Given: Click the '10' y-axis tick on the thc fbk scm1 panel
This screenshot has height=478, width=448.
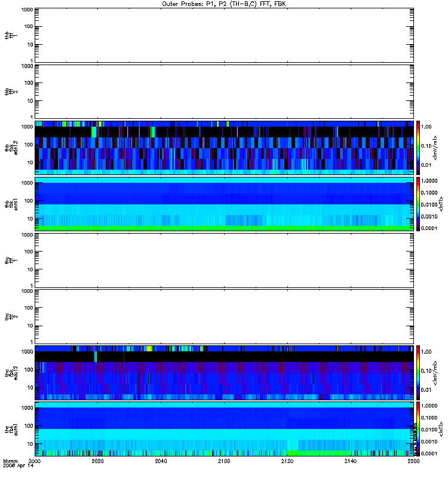Looking at the screenshot, I should coord(30,444).
